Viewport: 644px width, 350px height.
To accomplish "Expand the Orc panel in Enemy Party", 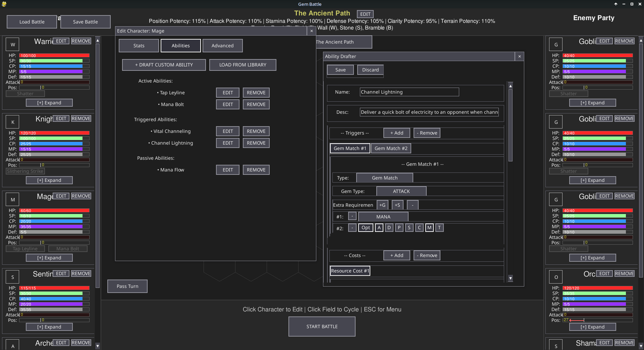I will coord(592,327).
